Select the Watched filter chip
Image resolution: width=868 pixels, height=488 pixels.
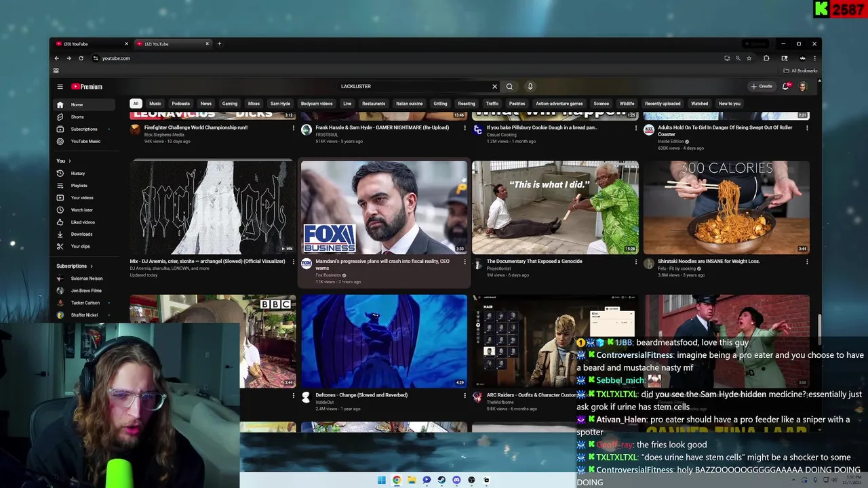699,104
